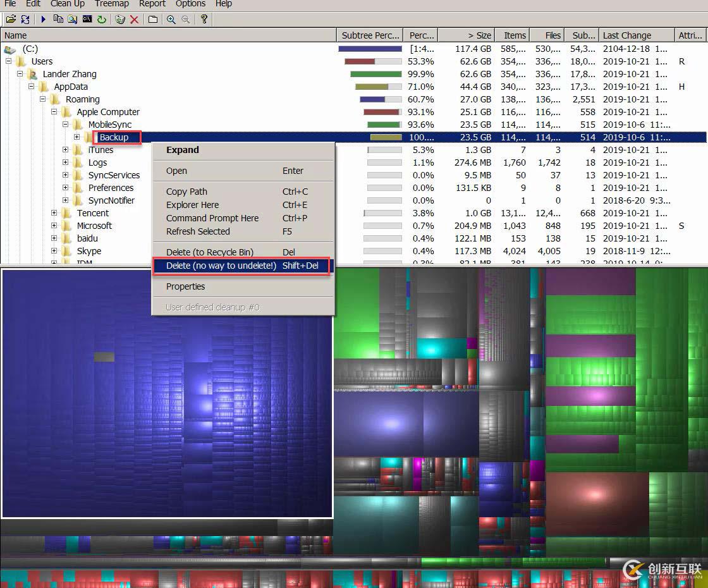
Task: Collapse the Users folder node
Action: (x=9, y=61)
